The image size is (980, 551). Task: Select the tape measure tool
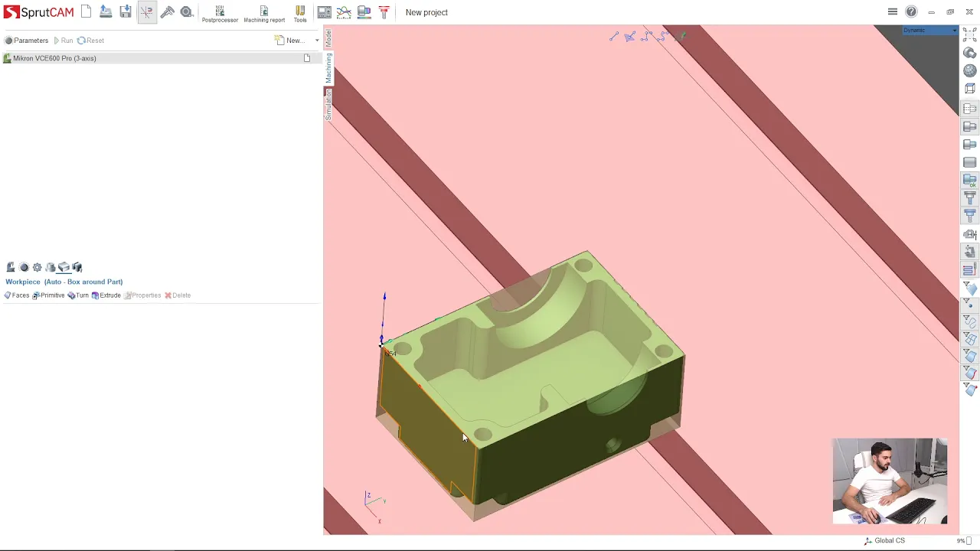click(187, 11)
